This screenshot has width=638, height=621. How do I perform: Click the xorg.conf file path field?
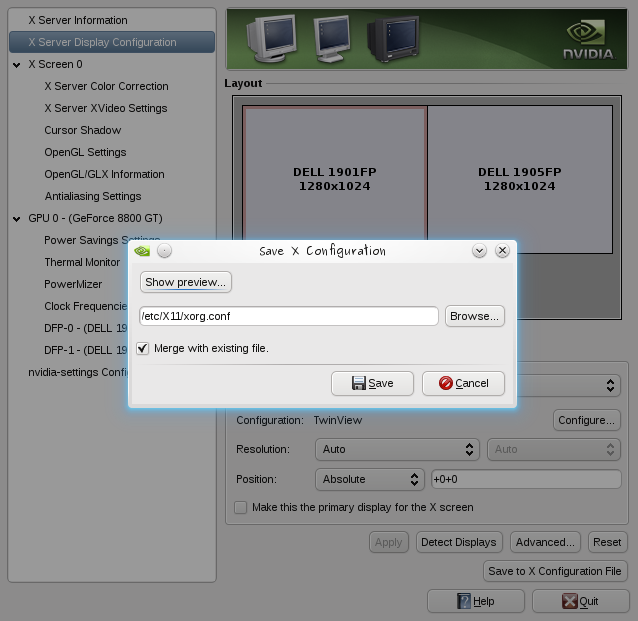coord(288,316)
